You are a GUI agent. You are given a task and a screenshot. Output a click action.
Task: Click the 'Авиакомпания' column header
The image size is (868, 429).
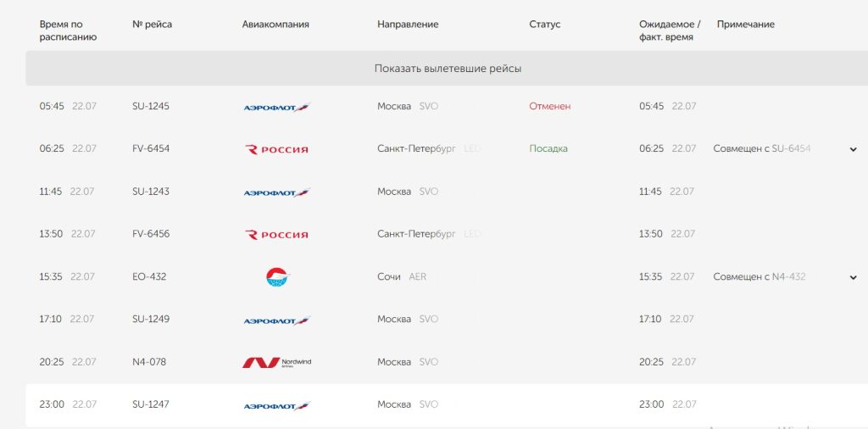pyautogui.click(x=275, y=25)
